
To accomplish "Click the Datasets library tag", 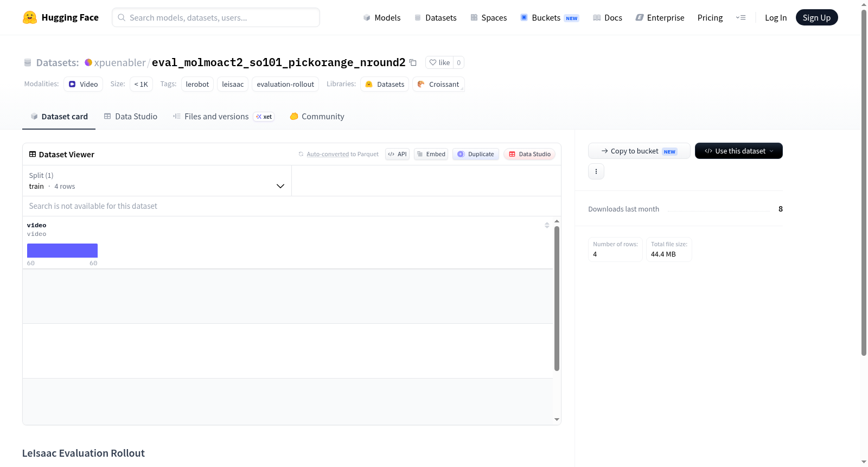I will 385,84.
